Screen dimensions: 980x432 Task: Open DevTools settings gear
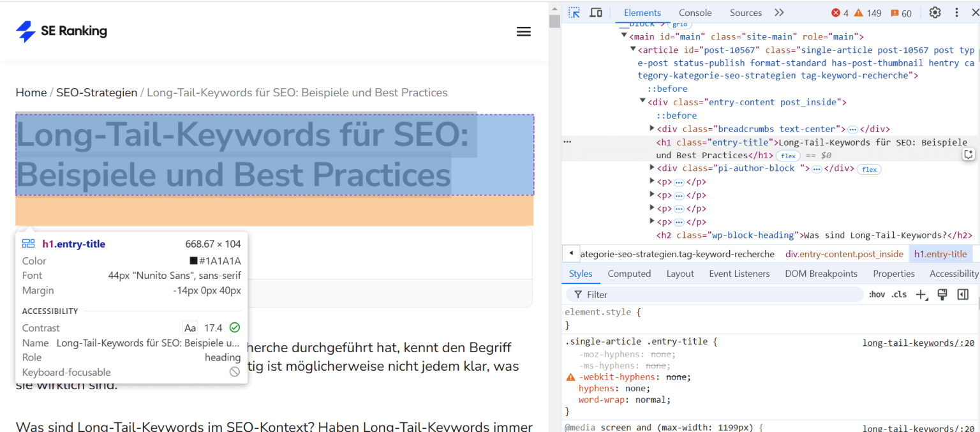pos(935,12)
